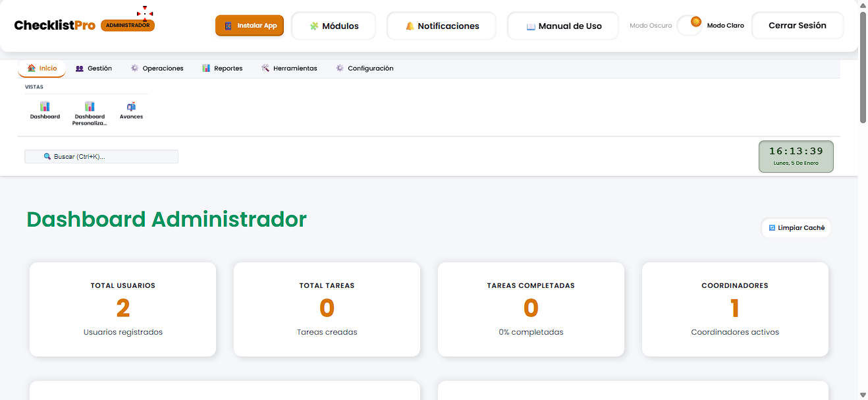This screenshot has width=868, height=400.
Task: Click the magnifier icon in the search bar
Action: (46, 156)
